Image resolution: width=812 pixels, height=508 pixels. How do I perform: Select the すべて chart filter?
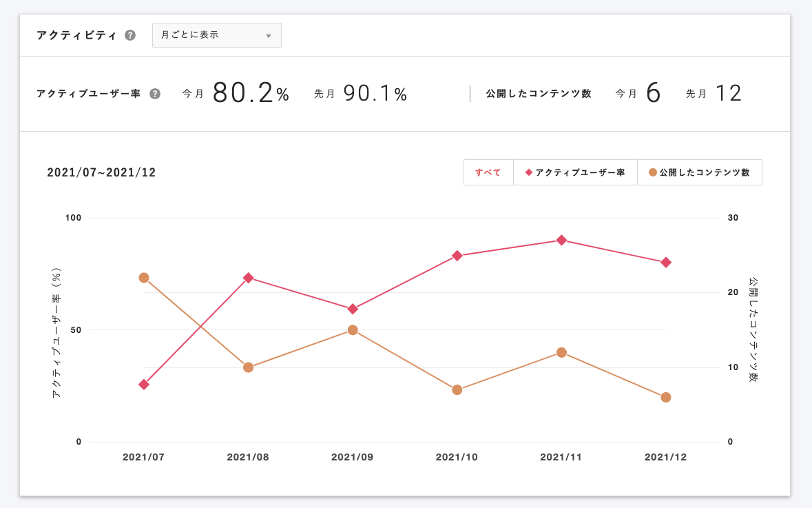pos(488,172)
